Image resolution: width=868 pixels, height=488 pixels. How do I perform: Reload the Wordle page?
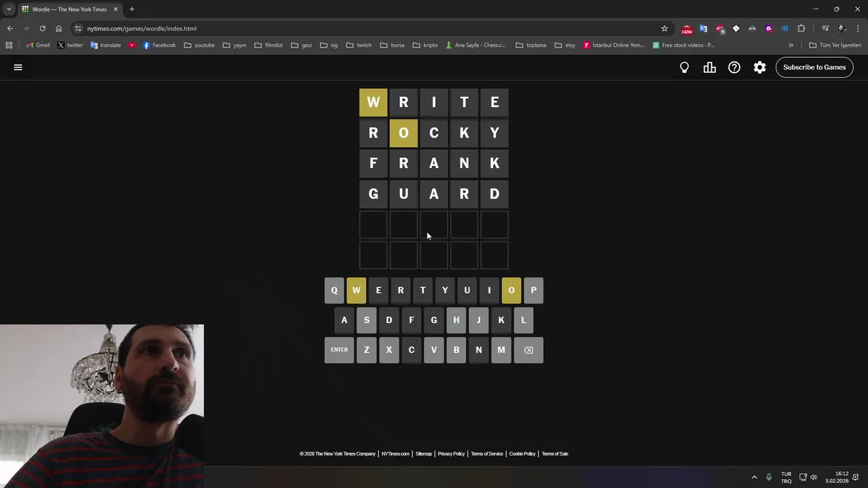(x=42, y=28)
